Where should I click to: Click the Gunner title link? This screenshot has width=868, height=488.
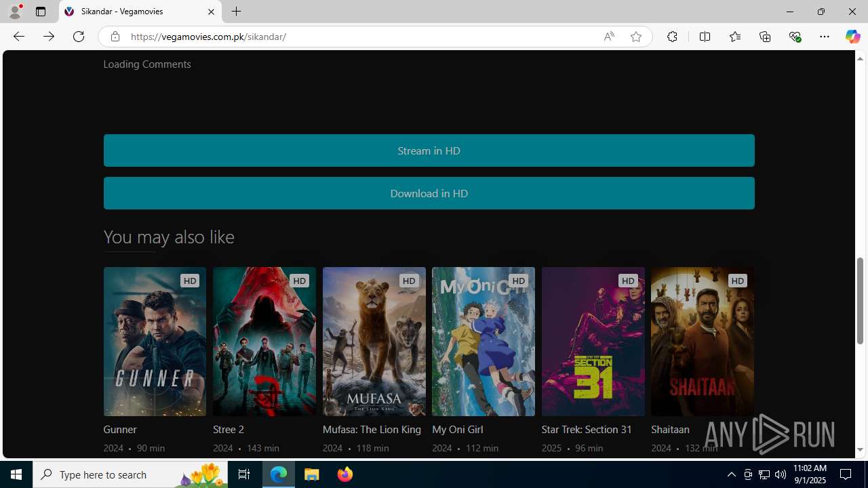120,430
